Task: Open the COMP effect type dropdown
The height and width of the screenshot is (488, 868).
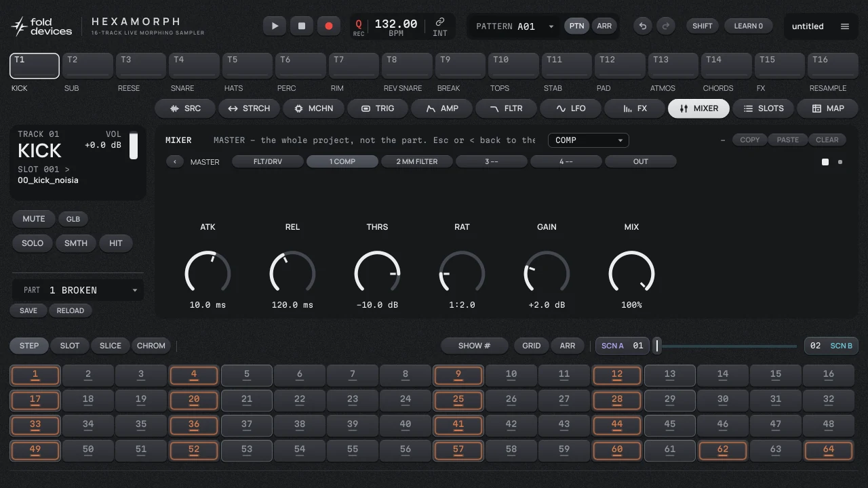Action: click(x=588, y=140)
